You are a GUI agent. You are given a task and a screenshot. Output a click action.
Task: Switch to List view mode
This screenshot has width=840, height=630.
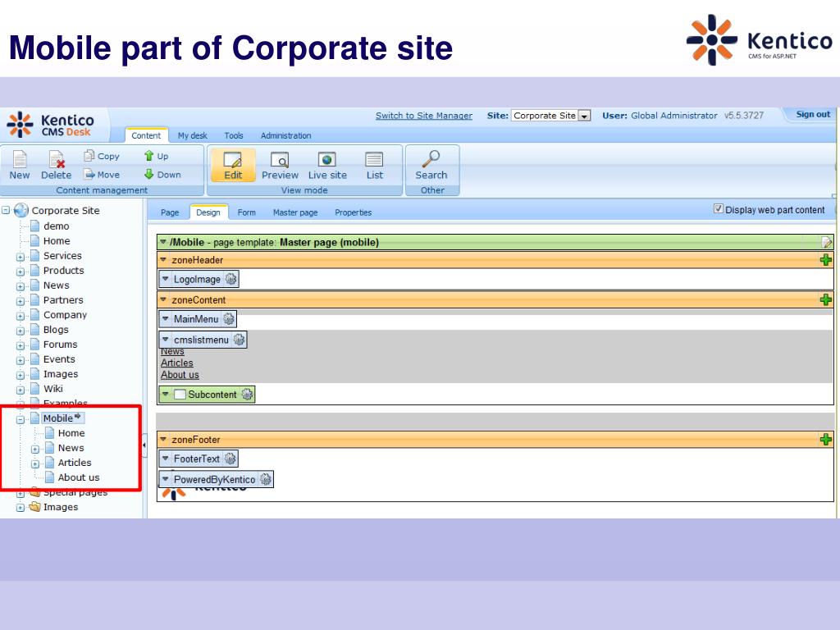tap(374, 166)
